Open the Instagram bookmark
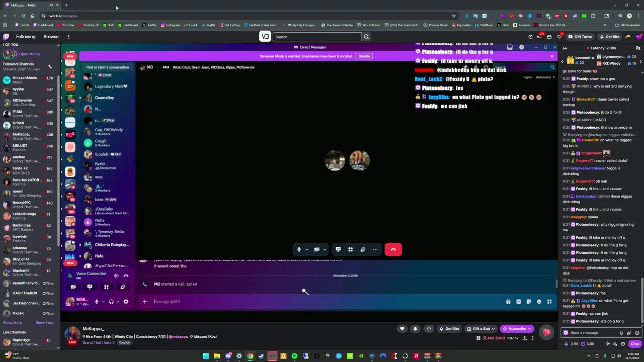The image size is (644, 362). point(170,25)
